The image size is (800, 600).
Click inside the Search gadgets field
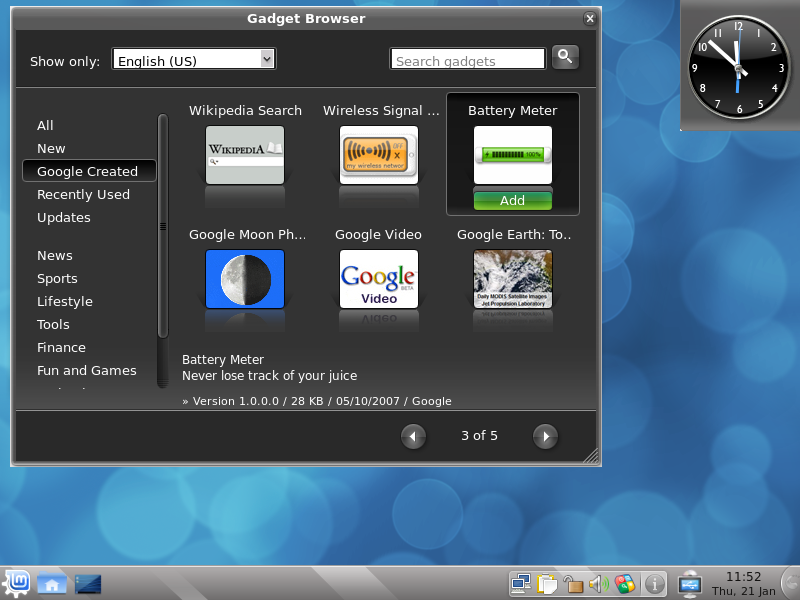pos(466,58)
